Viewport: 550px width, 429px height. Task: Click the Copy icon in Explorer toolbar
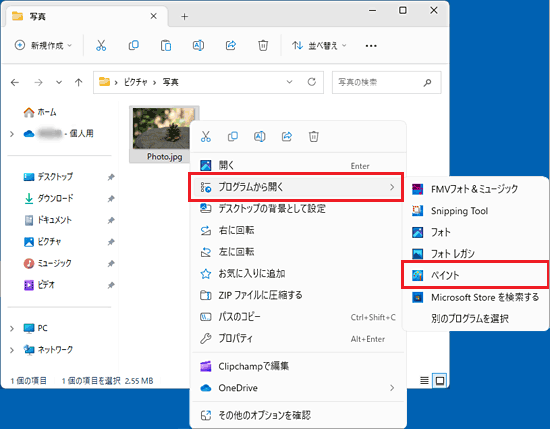pos(133,46)
